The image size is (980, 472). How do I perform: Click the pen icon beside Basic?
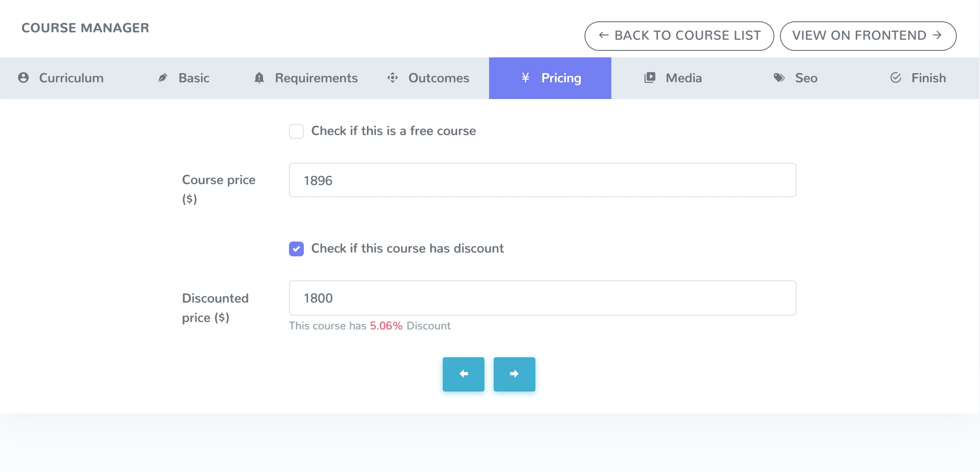(x=163, y=78)
